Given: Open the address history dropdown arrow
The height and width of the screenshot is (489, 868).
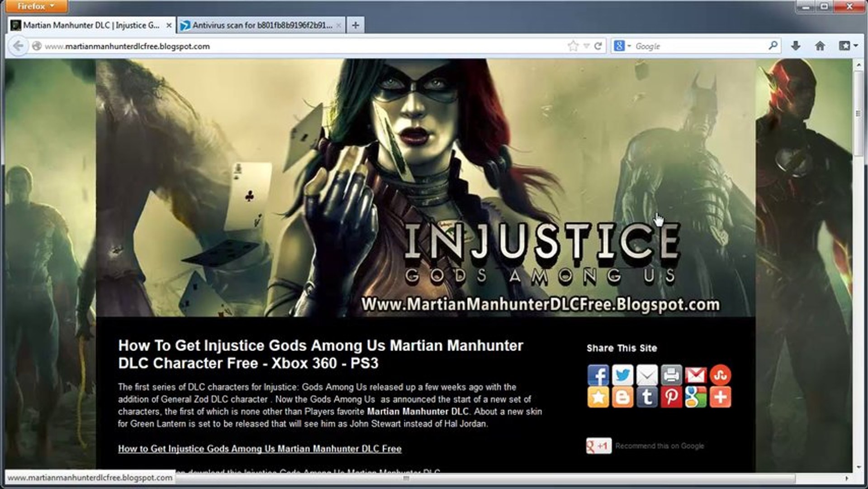Looking at the screenshot, I should [x=586, y=46].
